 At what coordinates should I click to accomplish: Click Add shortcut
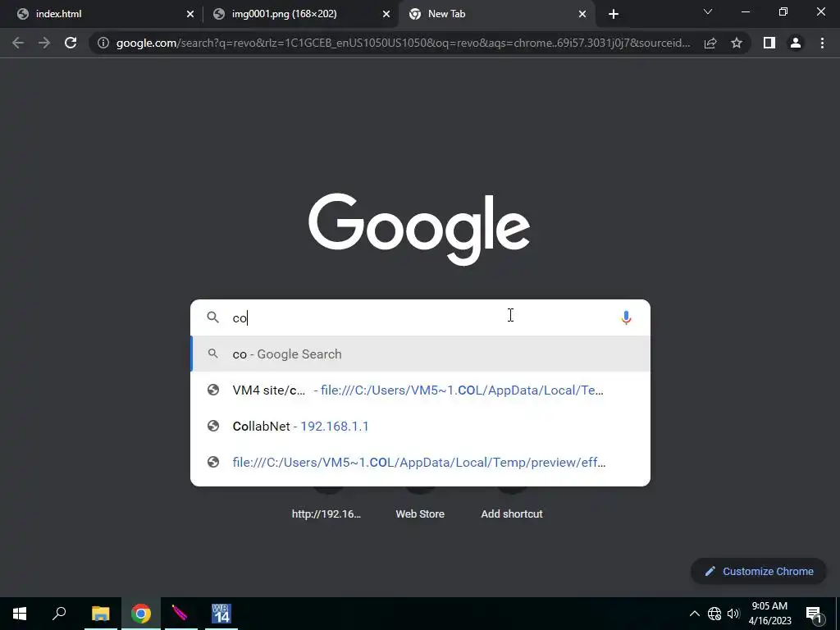512,514
